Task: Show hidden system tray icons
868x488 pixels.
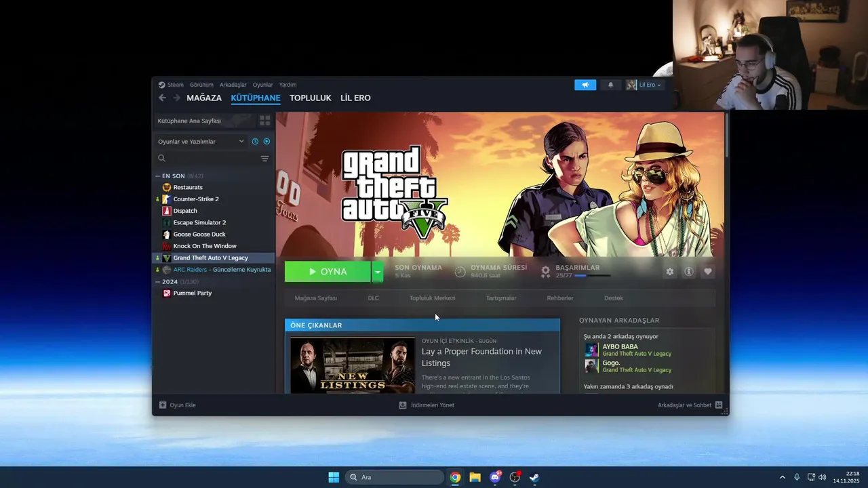Action: (782, 477)
